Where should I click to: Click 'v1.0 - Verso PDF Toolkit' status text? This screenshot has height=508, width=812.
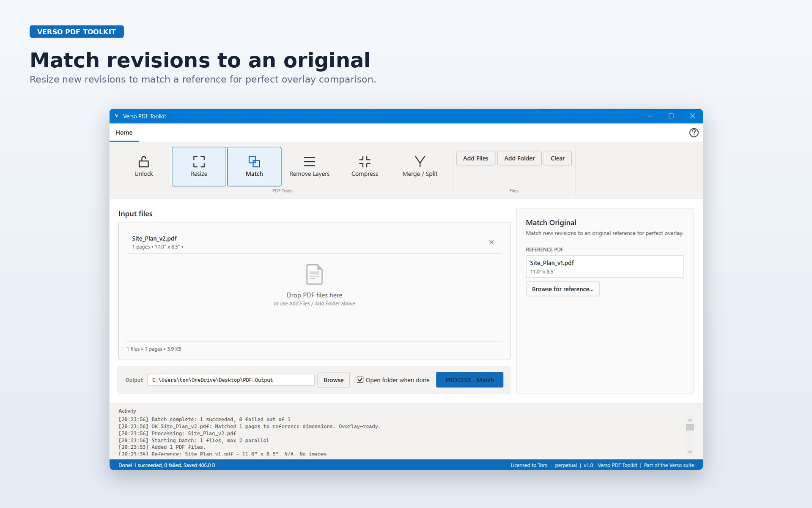(610, 465)
